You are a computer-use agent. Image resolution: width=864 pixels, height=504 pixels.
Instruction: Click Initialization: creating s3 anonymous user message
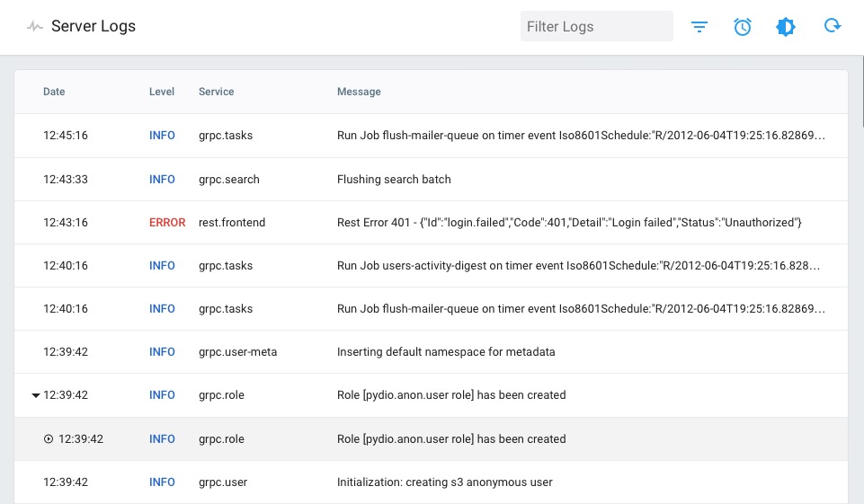click(445, 482)
